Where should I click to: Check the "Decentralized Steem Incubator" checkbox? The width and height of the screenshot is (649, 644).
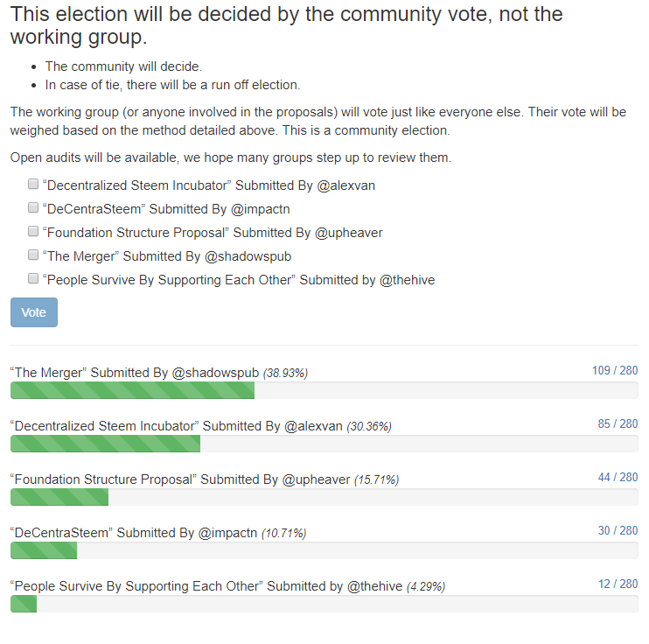(x=33, y=185)
